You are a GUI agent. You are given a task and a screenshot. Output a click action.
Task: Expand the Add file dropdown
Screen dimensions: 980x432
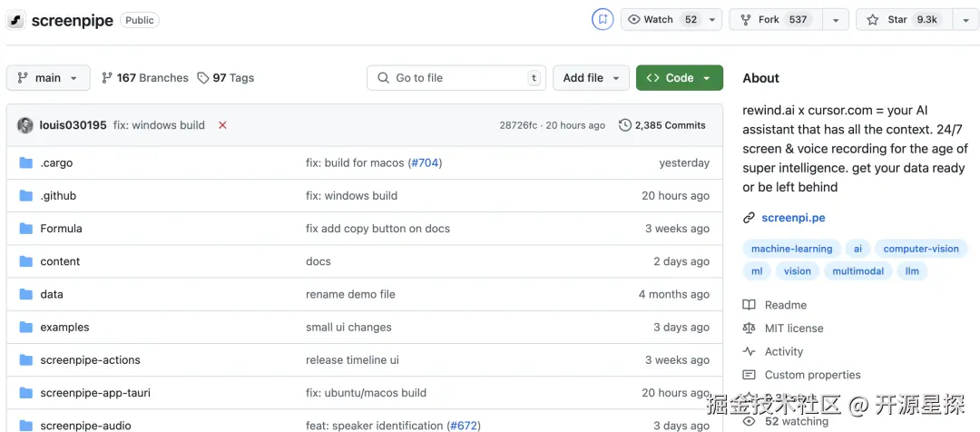[591, 78]
